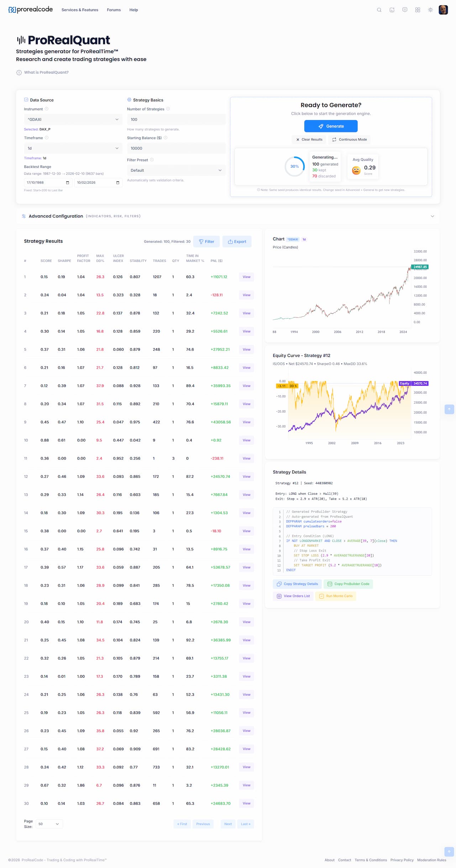Click the PNL ($) column header

tap(216, 261)
